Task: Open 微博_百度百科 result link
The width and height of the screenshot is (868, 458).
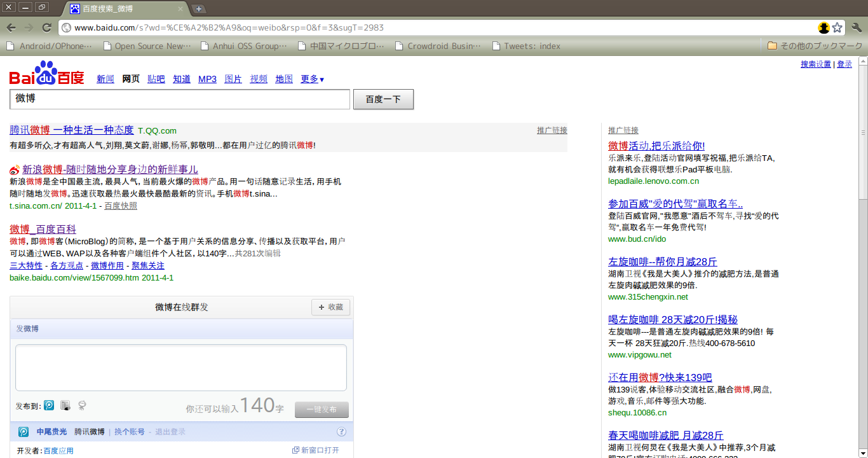Action: (x=43, y=229)
